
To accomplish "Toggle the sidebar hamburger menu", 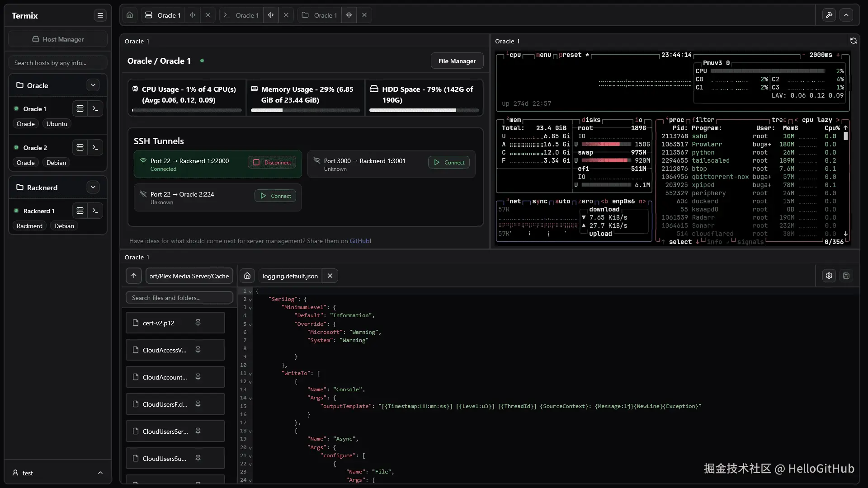I will pos(100,15).
